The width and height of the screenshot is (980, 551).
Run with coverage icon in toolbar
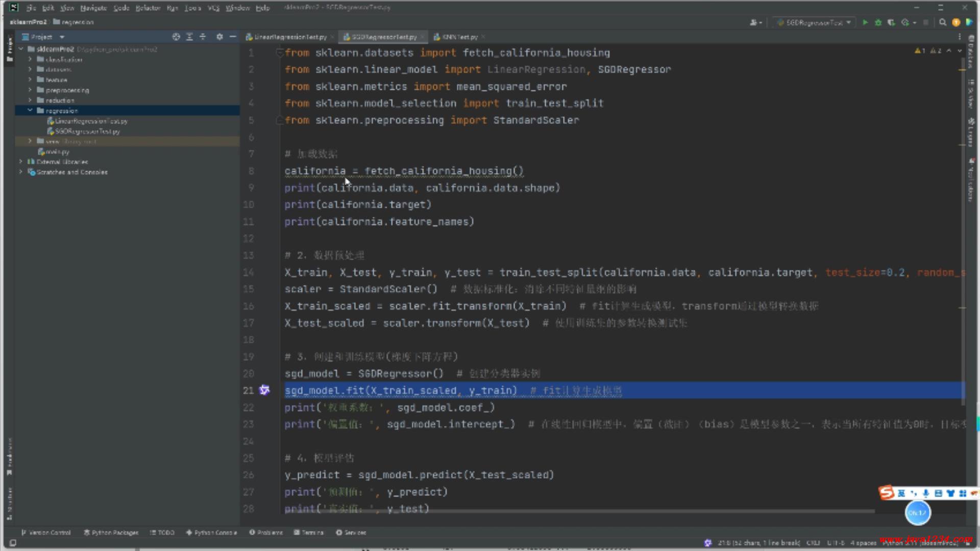click(891, 22)
